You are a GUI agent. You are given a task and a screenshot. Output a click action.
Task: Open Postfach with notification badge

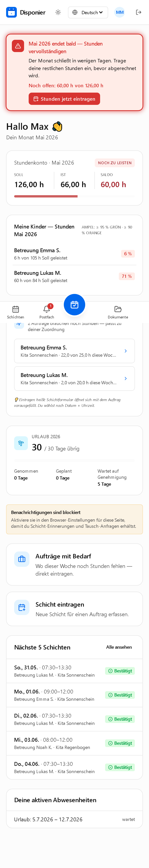(47, 312)
